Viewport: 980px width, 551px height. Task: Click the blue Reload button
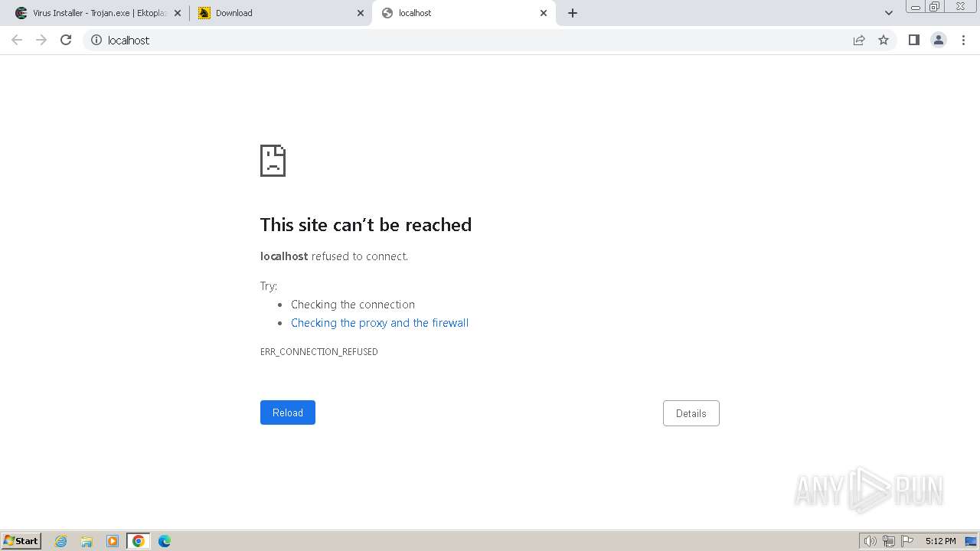click(x=288, y=412)
